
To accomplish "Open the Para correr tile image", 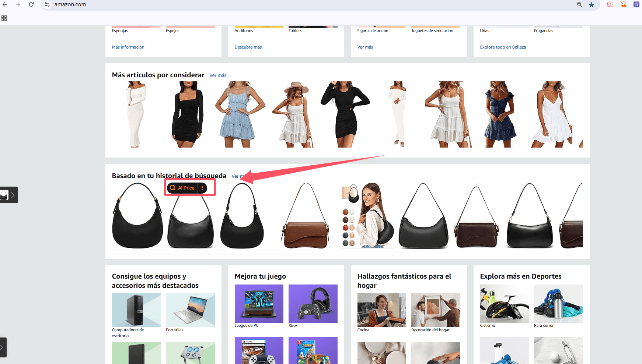I will pos(558,304).
